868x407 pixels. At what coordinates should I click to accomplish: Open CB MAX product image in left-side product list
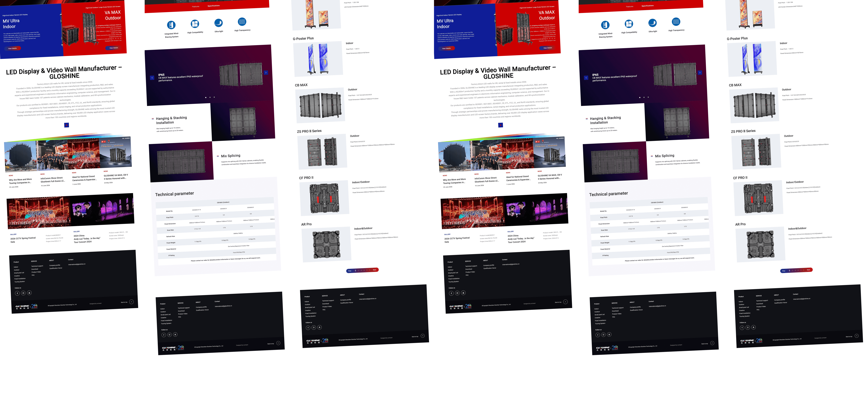click(320, 105)
